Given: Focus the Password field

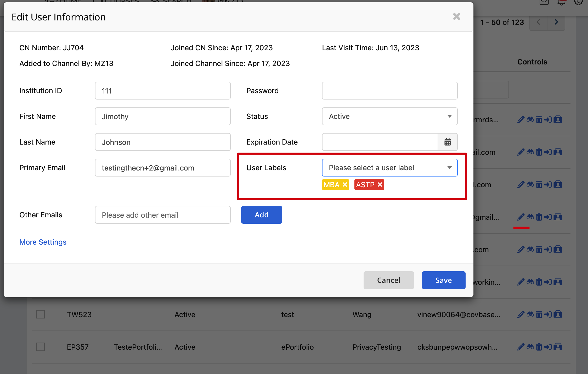Looking at the screenshot, I should (x=389, y=91).
